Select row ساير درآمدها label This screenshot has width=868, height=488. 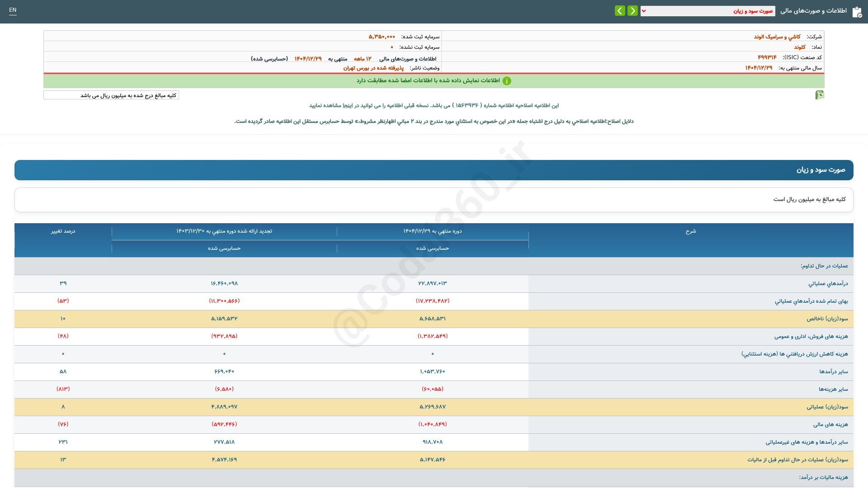[834, 372]
